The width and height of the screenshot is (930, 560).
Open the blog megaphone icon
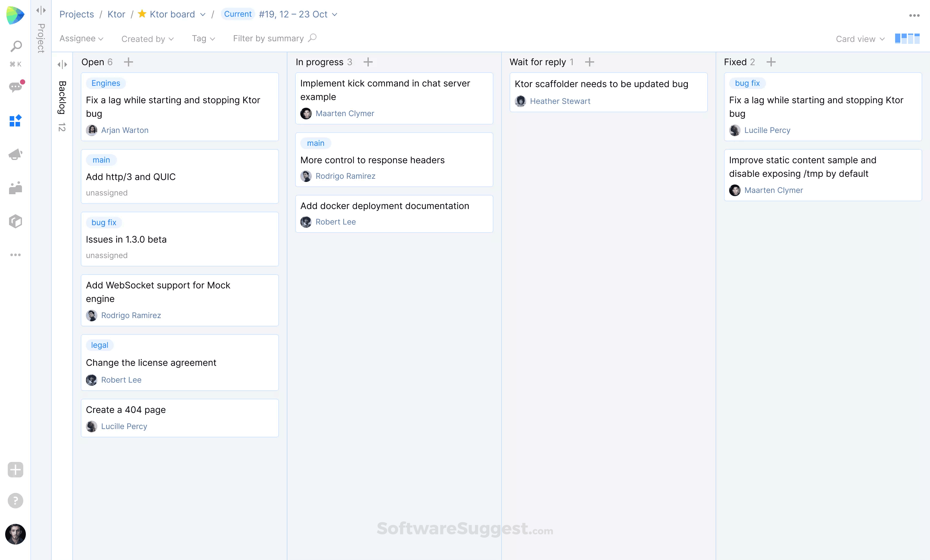click(15, 154)
